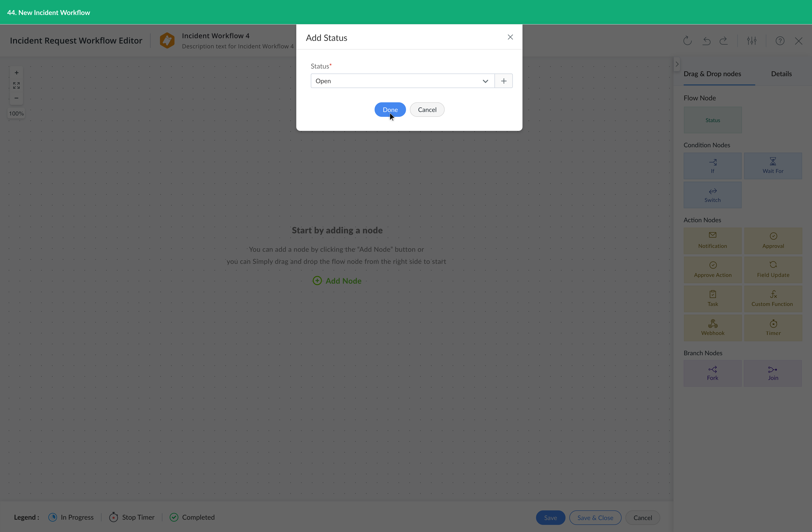This screenshot has width=812, height=532.
Task: Open the help question mark icon
Action: tap(780, 41)
